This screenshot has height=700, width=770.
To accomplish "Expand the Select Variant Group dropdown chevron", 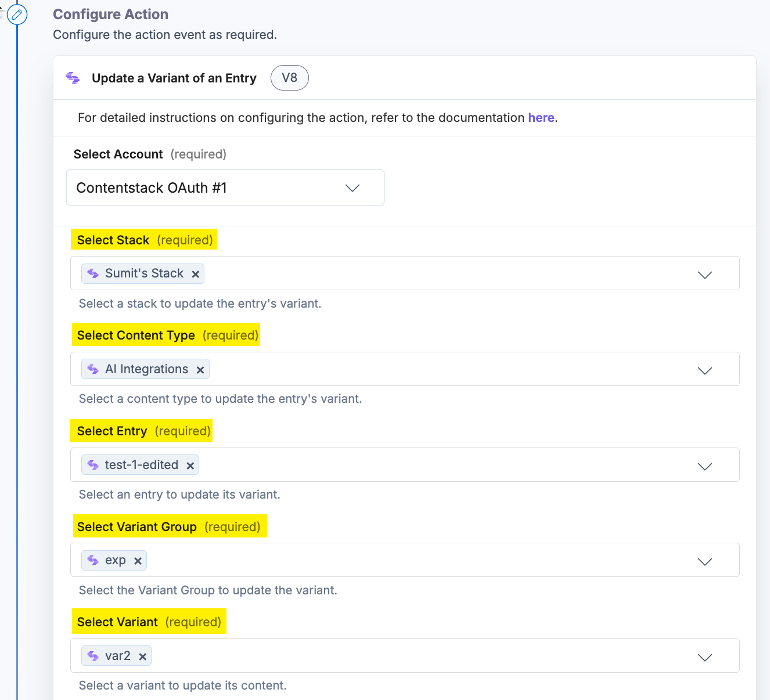I will pos(704,561).
